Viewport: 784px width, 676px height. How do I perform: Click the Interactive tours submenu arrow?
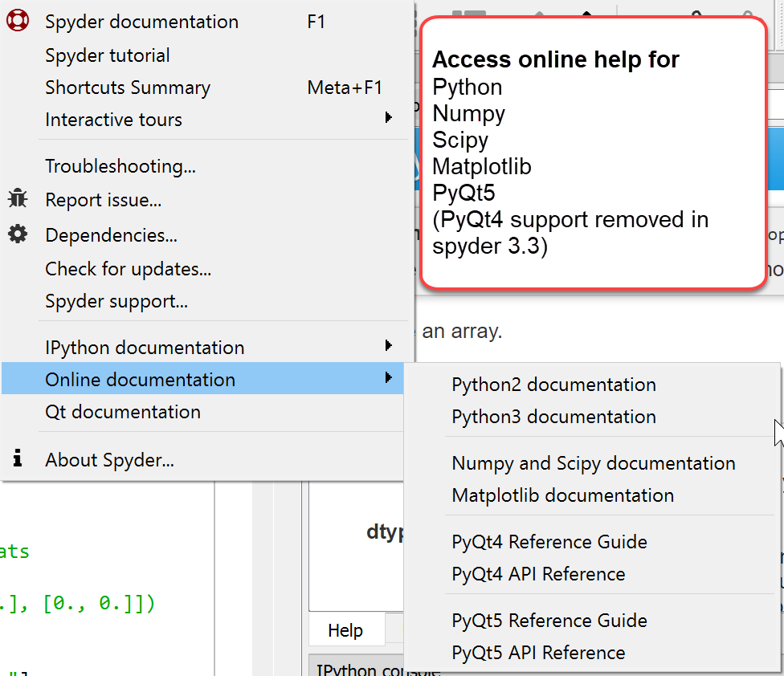click(389, 118)
